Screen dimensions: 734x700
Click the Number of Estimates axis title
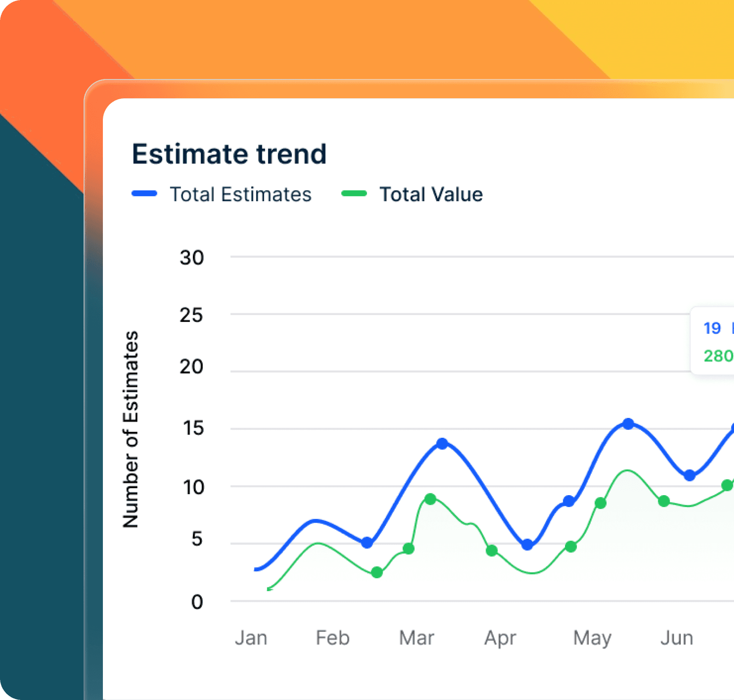[130, 429]
